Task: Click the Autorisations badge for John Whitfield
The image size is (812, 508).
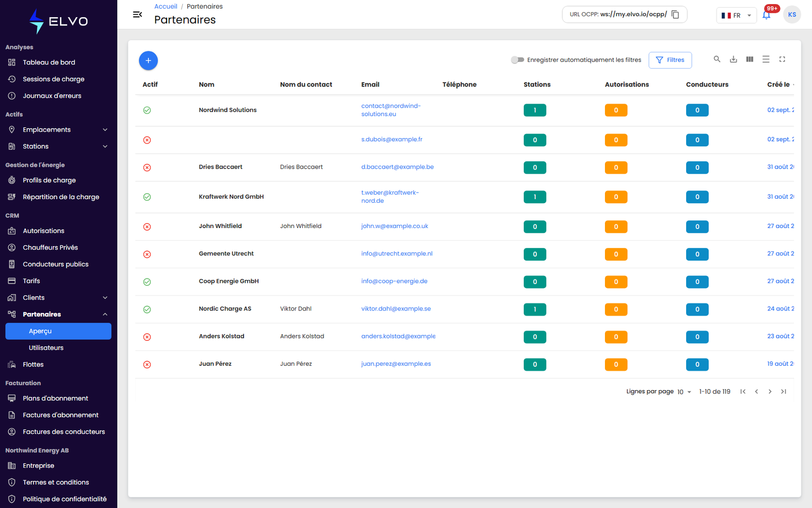Action: pos(616,227)
